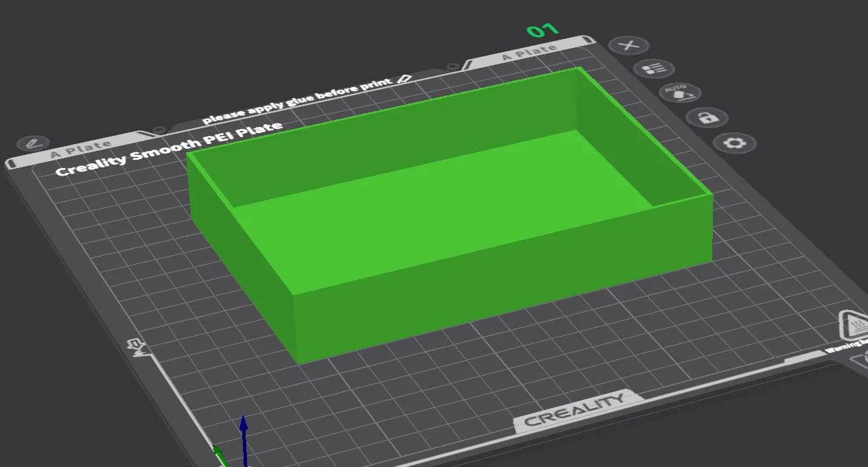Click the green Y axis arrow
The height and width of the screenshot is (467, 868).
(219, 455)
